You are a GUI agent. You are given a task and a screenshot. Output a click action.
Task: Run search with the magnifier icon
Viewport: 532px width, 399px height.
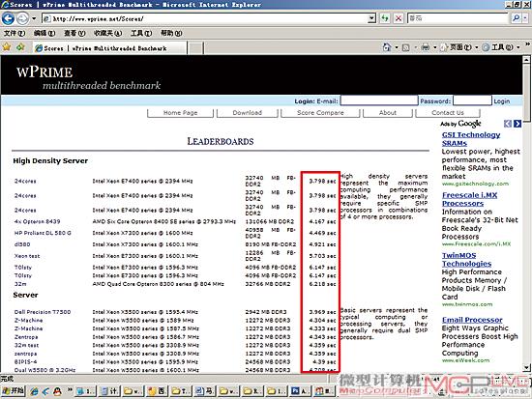(x=516, y=18)
